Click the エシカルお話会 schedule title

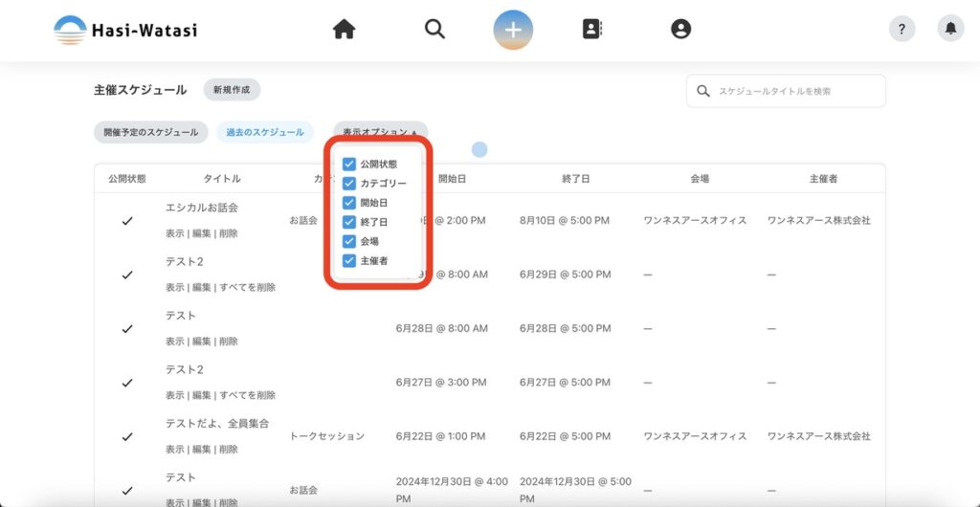202,208
